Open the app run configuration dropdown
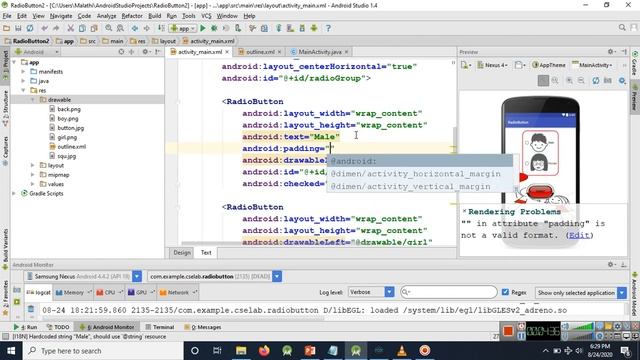Viewport: 640px width, 360px height. (183, 28)
